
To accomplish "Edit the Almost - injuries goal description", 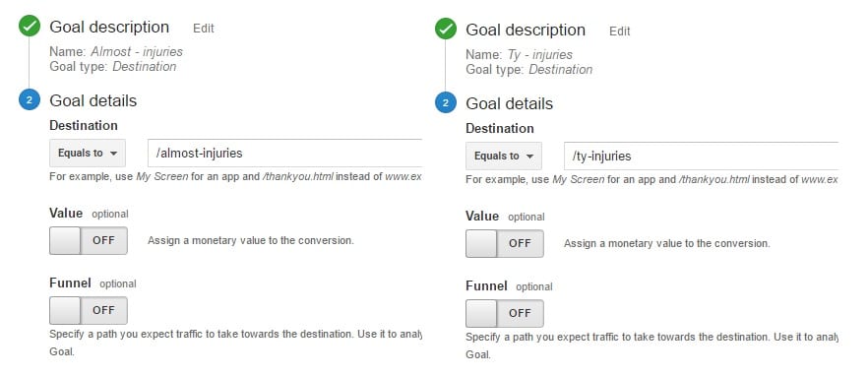I will coord(203,29).
